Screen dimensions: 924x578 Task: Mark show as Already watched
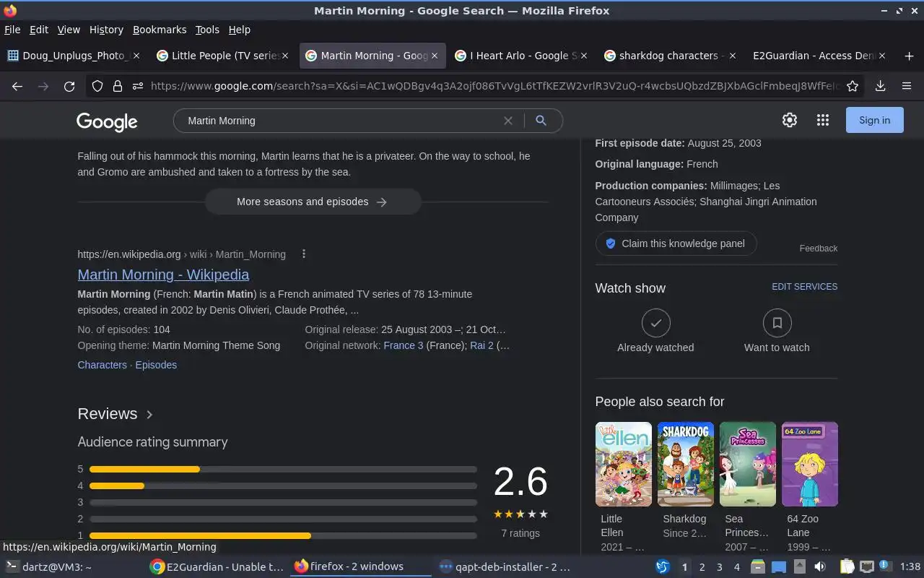pos(655,323)
